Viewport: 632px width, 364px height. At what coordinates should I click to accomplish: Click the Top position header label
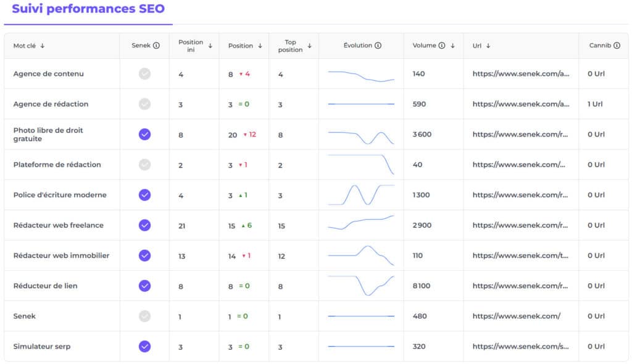tap(290, 46)
